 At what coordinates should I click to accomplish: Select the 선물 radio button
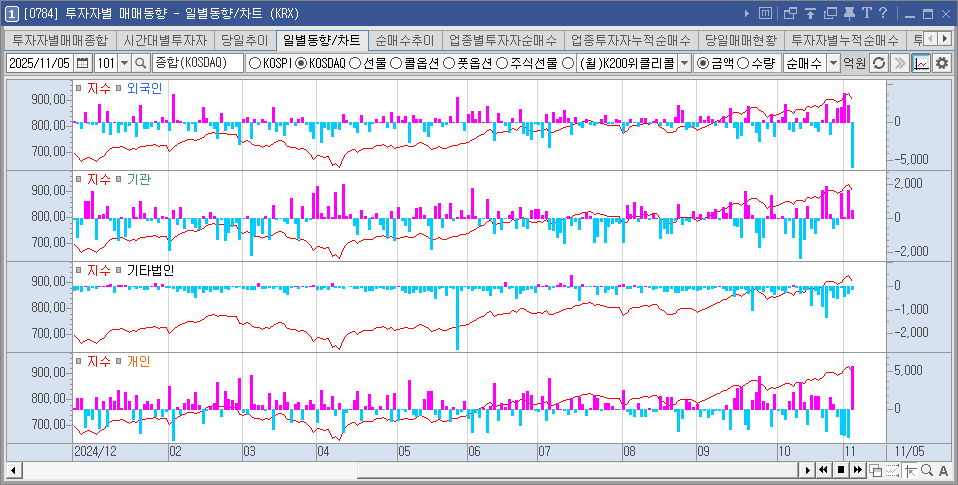[x=354, y=63]
